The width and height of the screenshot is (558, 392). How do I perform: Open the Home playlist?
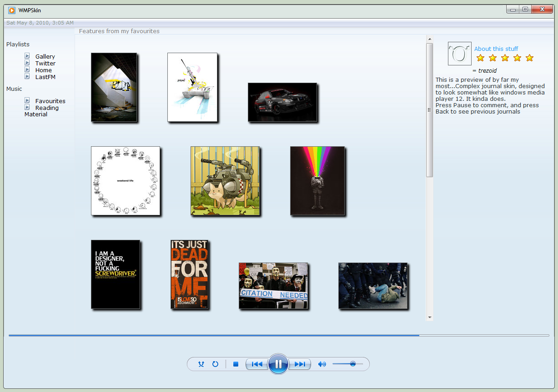tap(44, 70)
